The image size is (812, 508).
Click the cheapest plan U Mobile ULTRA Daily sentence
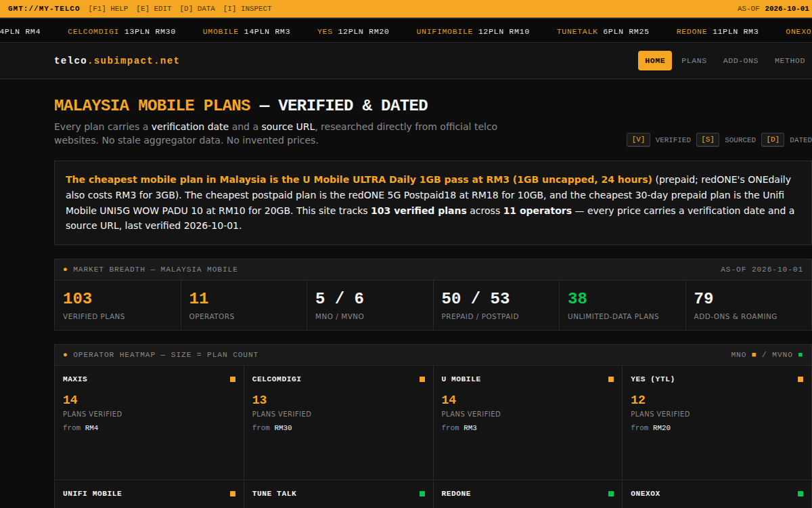click(x=359, y=179)
